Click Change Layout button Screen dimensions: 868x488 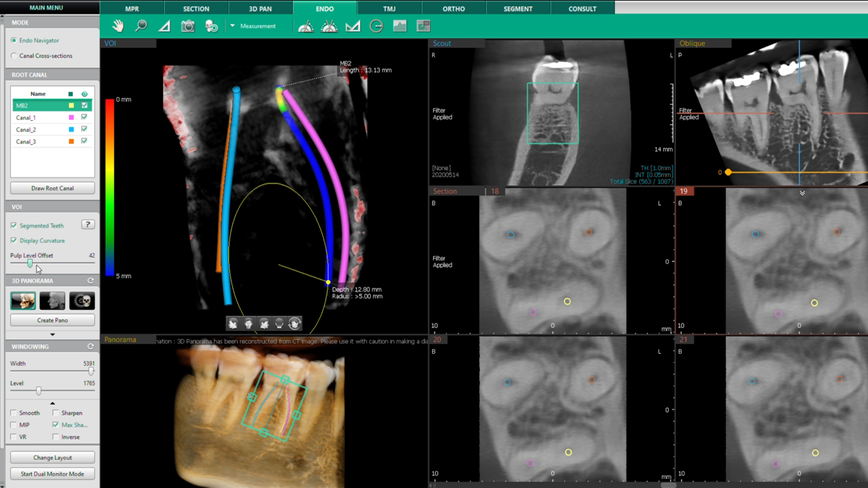52,457
